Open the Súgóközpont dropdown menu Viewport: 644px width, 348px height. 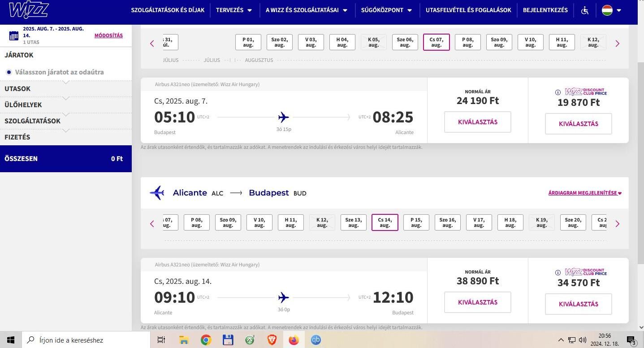point(386,10)
